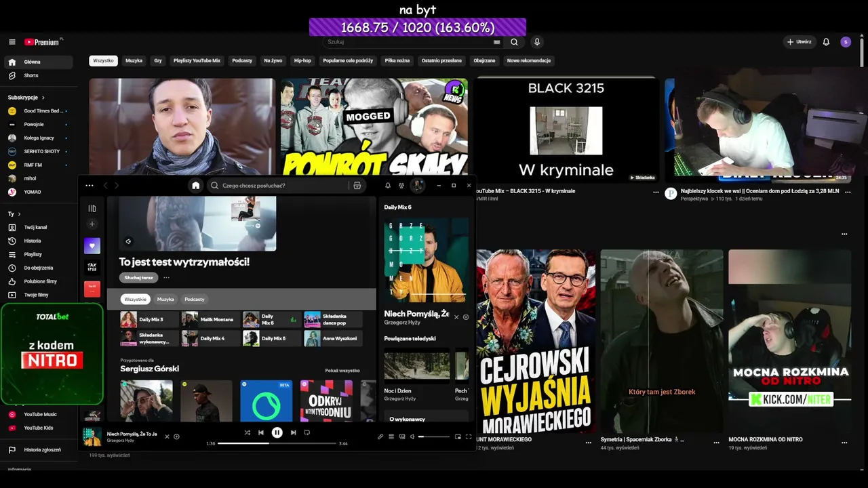This screenshot has width=868, height=488.
Task: Click Pokaż wszystko link in Spotify
Action: coord(342,371)
